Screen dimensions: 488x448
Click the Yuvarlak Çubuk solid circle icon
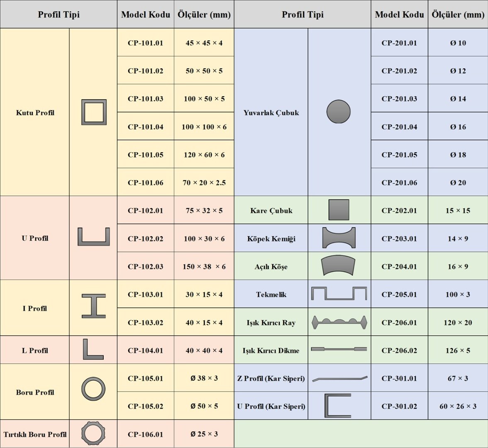pos(339,112)
